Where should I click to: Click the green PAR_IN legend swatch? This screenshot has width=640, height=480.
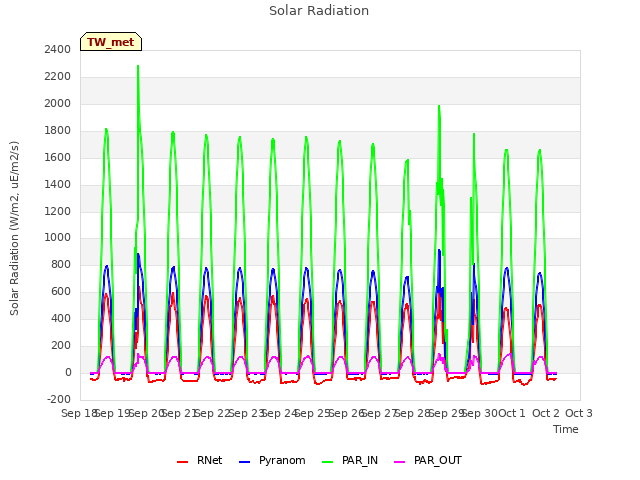click(327, 462)
